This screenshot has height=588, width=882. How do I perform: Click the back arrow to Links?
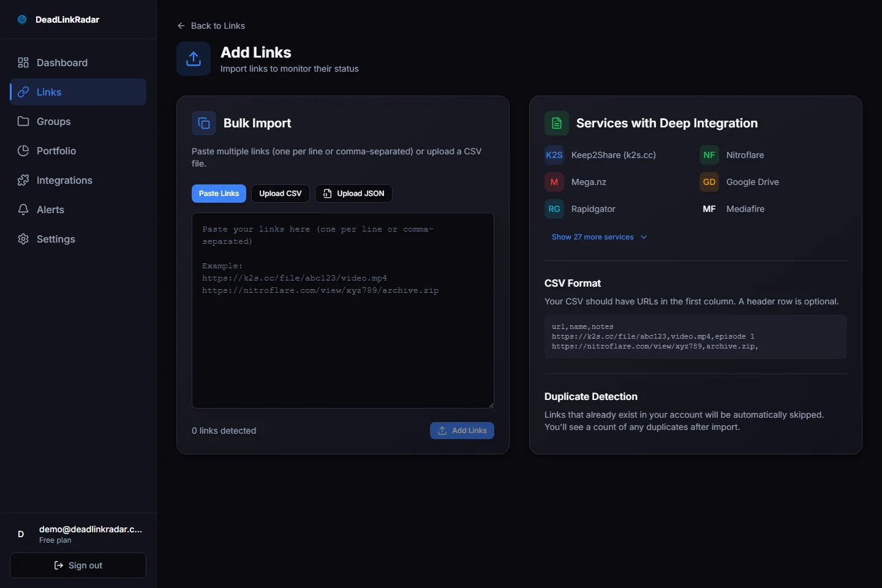point(181,26)
